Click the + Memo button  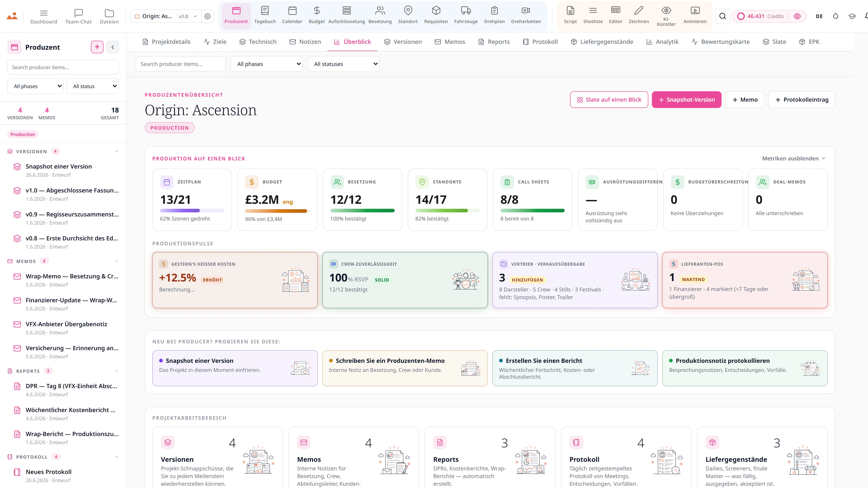(x=745, y=100)
